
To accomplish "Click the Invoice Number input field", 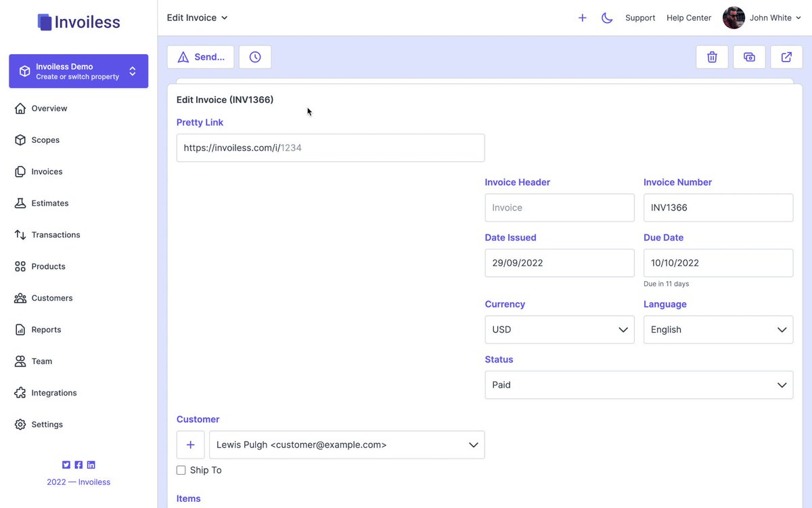I will point(718,208).
